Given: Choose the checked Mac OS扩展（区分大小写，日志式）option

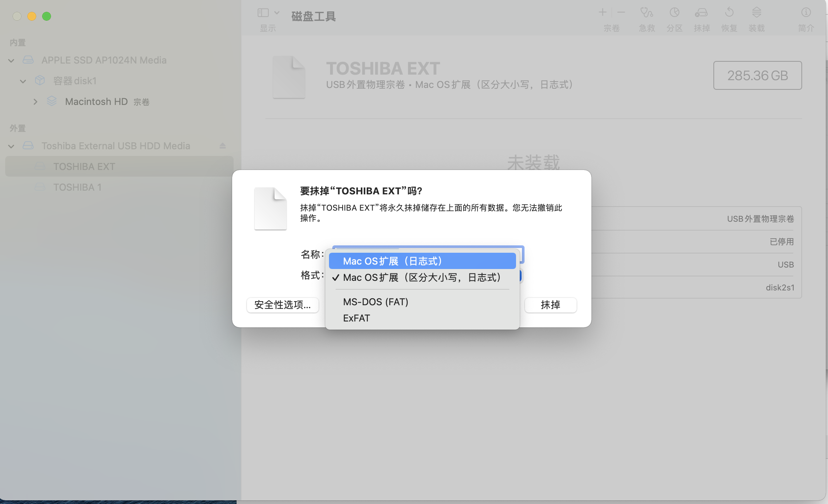Looking at the screenshot, I should pos(422,277).
